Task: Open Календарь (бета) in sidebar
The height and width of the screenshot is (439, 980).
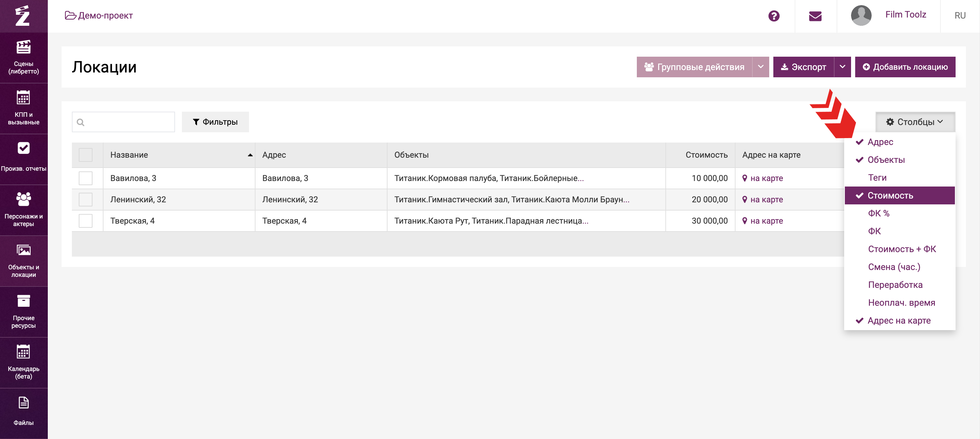Action: pyautogui.click(x=24, y=362)
